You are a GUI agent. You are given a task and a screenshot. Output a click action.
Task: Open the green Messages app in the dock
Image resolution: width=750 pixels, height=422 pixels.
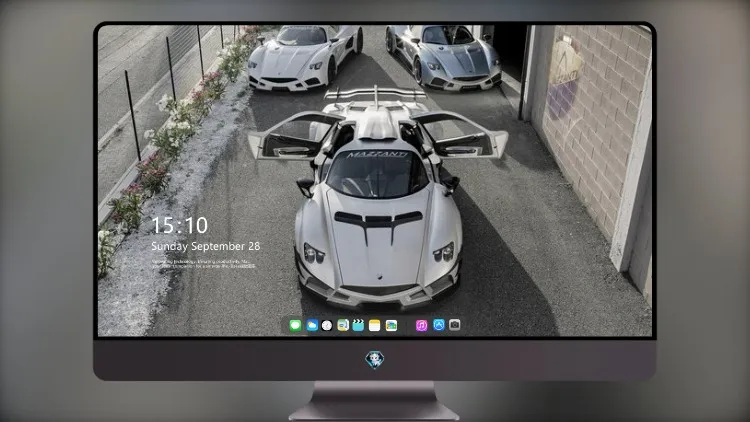tap(295, 325)
